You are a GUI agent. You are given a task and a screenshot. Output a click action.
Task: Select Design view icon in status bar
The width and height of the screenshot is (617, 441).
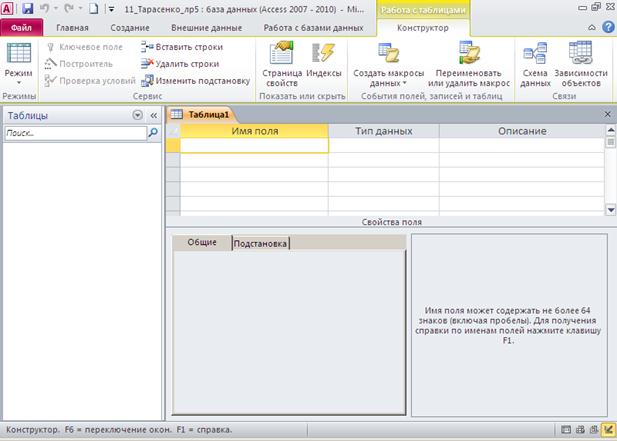tap(608, 430)
